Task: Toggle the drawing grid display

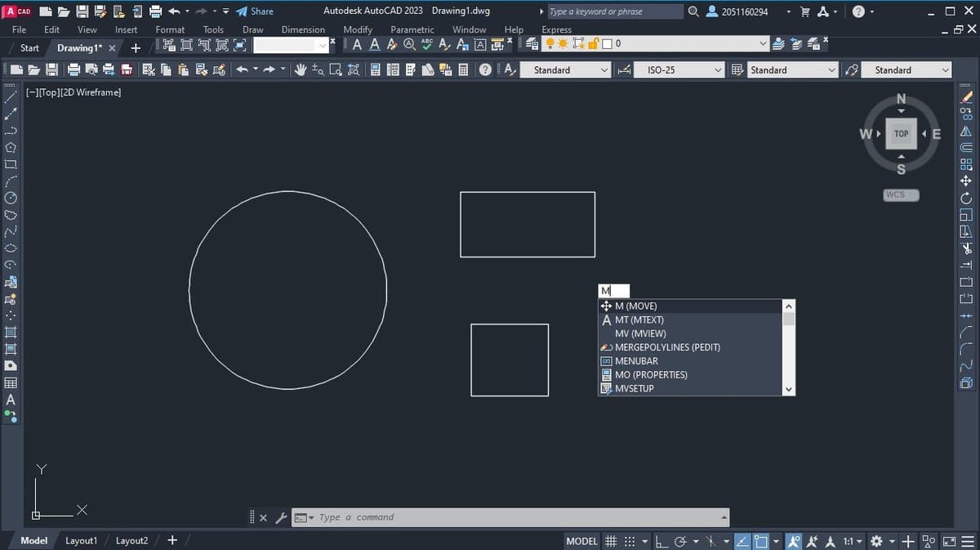Action: point(611,541)
